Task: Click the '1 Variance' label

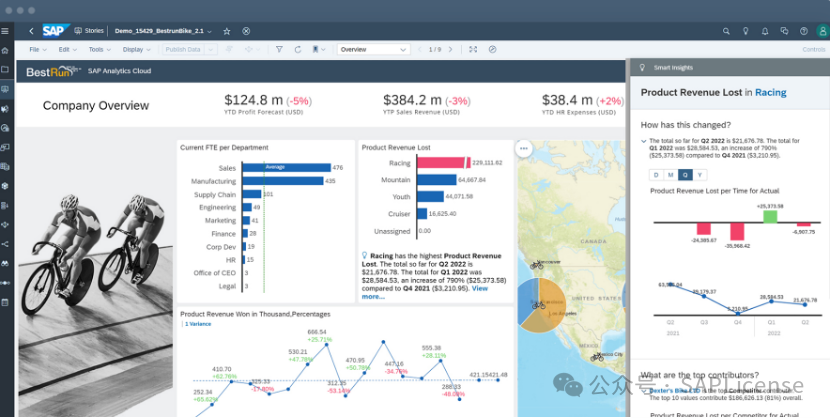Action: [x=197, y=324]
